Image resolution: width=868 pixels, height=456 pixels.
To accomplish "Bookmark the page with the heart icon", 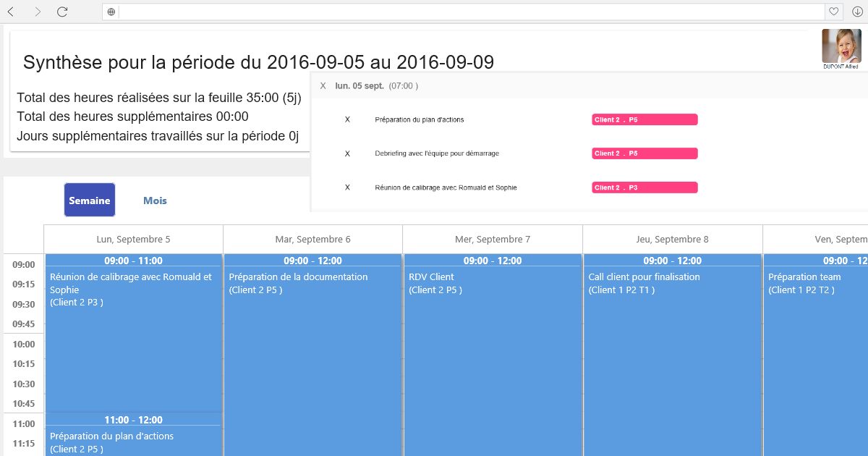I will click(834, 12).
